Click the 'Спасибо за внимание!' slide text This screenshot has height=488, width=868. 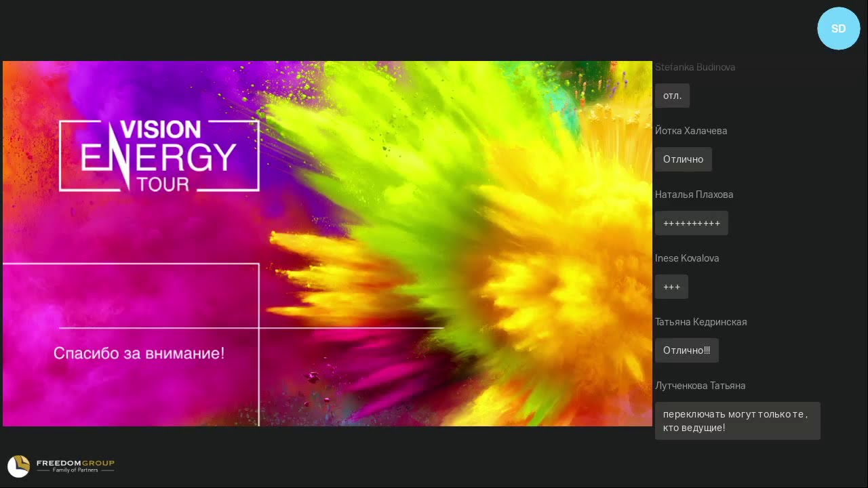(x=139, y=353)
